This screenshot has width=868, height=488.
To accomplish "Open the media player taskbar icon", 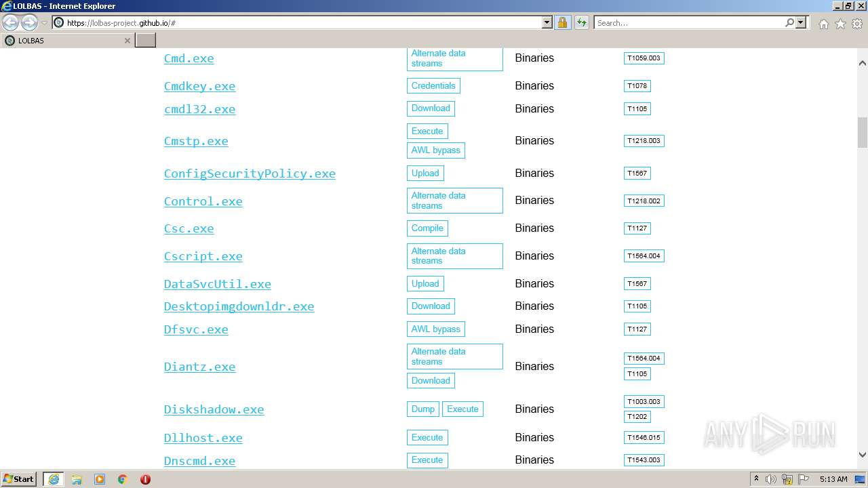I will [100, 479].
